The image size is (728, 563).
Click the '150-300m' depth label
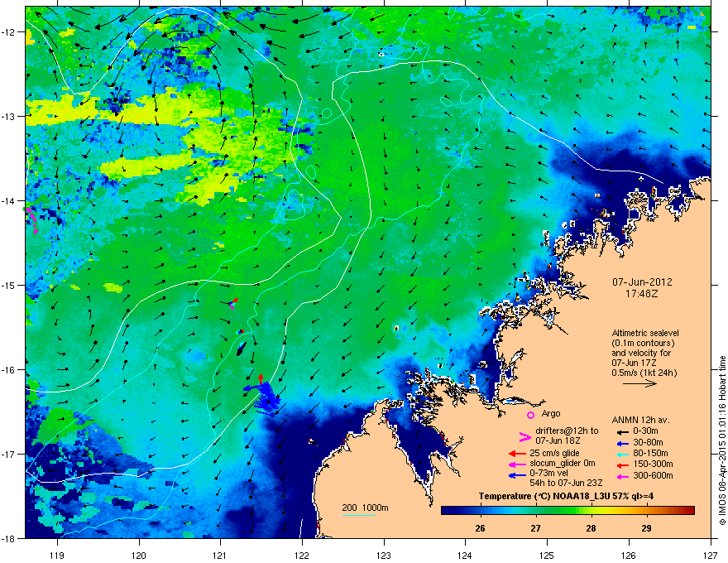pos(653,464)
